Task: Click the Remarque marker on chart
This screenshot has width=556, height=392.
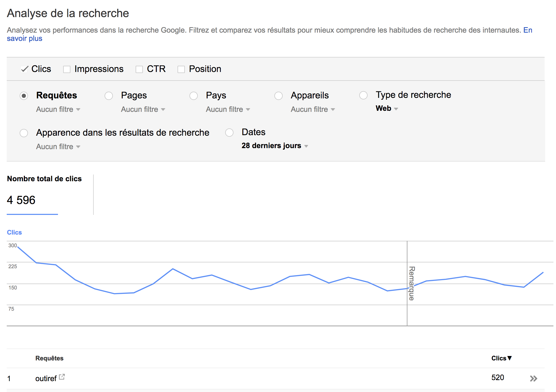Action: coord(411,283)
